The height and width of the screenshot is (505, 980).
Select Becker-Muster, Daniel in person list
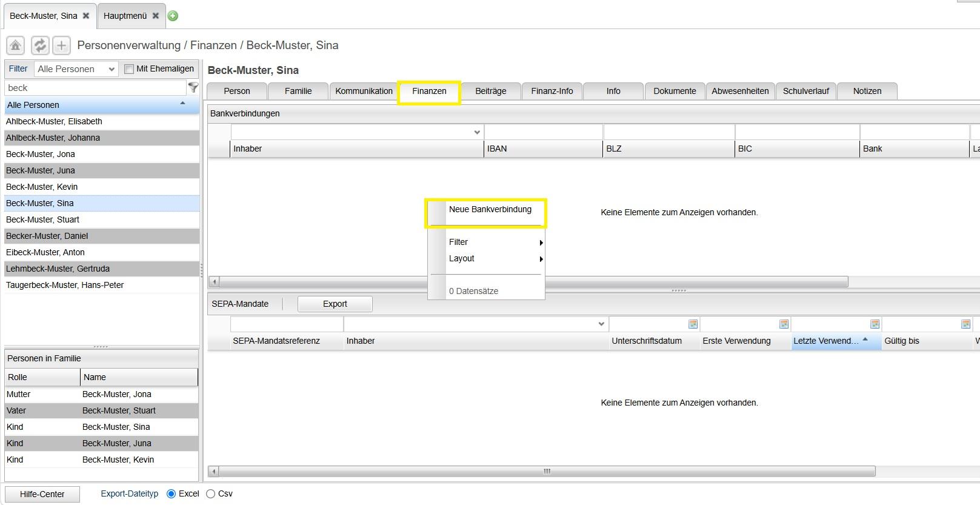point(102,236)
